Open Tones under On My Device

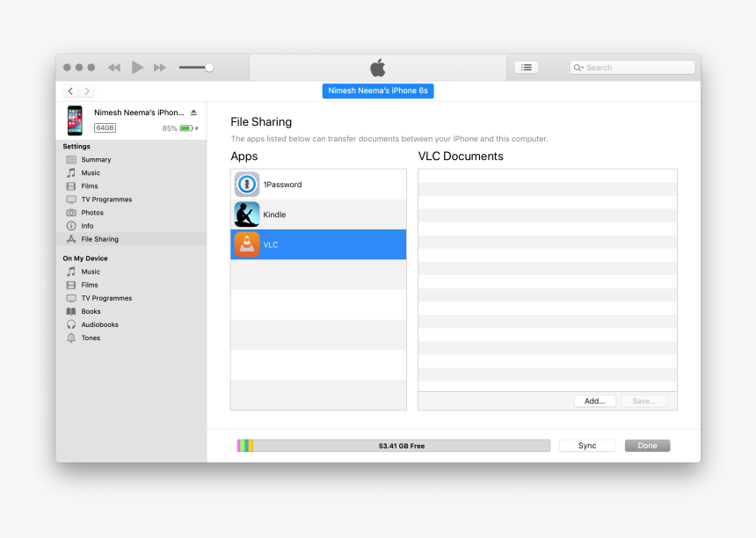131,338
